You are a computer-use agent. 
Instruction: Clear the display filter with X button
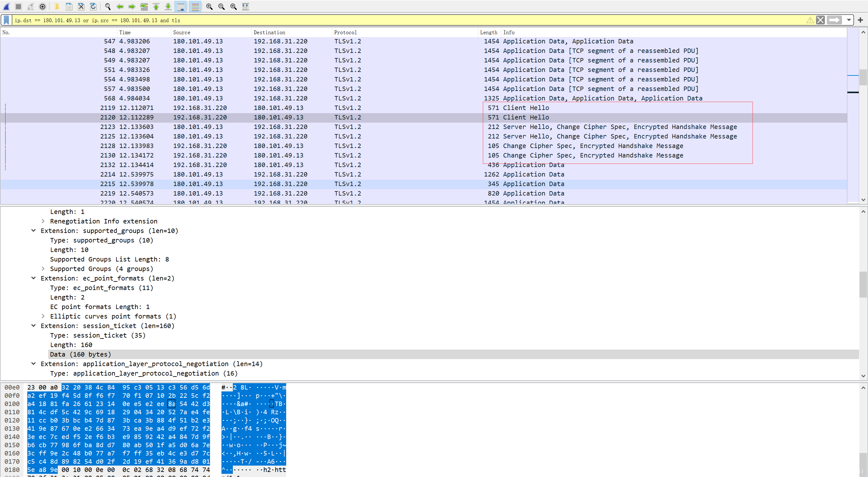pyautogui.click(x=820, y=20)
